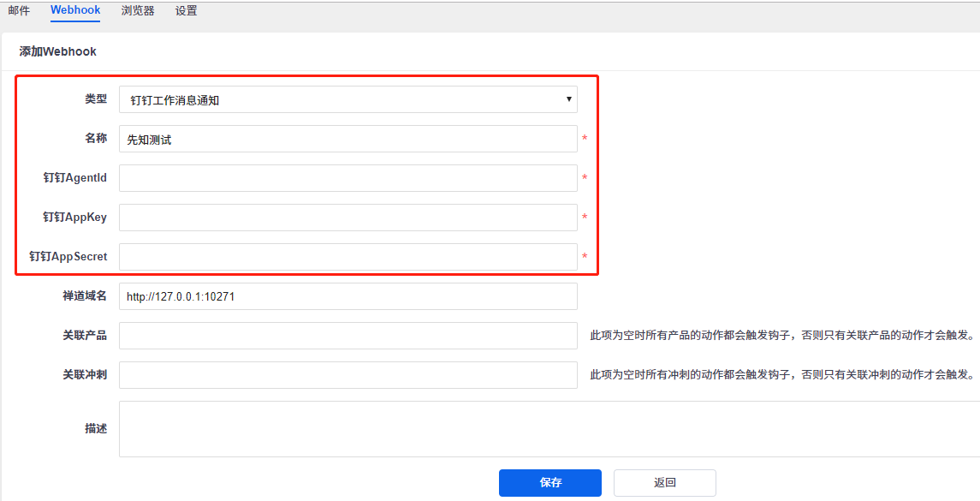Click the 关联冲刺 hint about 所有冲刺的动作
This screenshot has width=980, height=501.
click(782, 374)
